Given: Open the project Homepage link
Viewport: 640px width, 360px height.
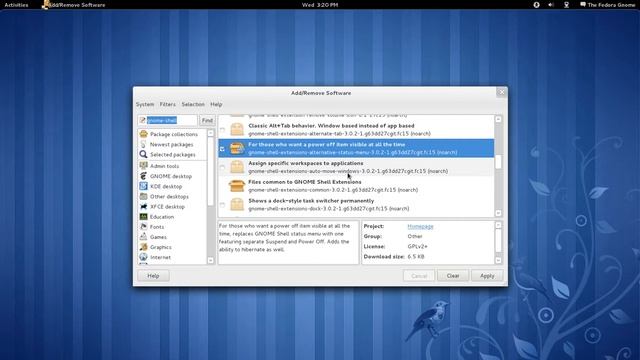Looking at the screenshot, I should [420, 226].
